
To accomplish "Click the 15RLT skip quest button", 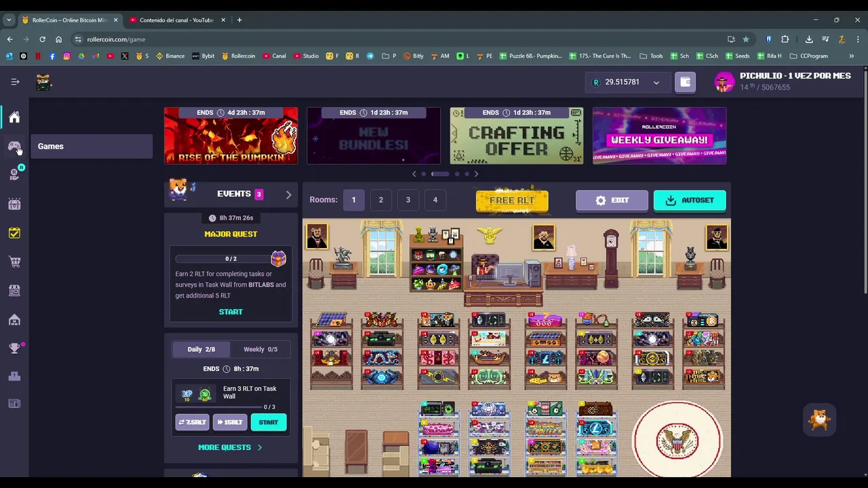I will (x=230, y=422).
